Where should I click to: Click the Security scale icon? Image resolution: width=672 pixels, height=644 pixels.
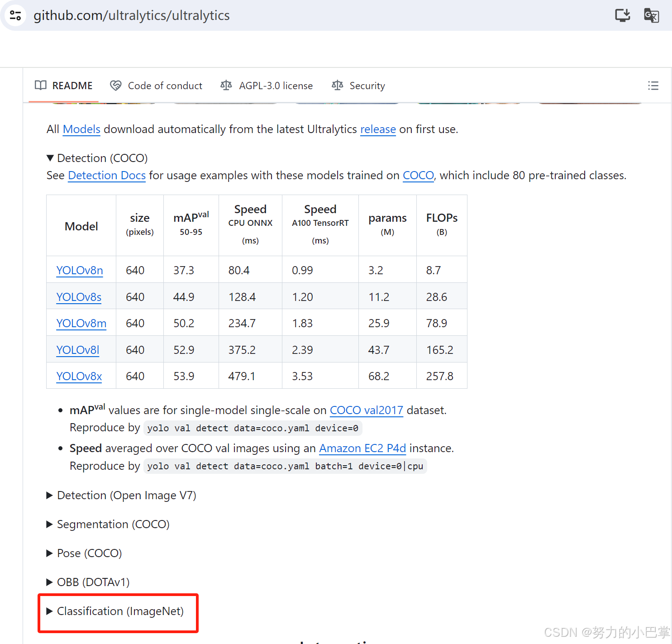[x=337, y=86]
